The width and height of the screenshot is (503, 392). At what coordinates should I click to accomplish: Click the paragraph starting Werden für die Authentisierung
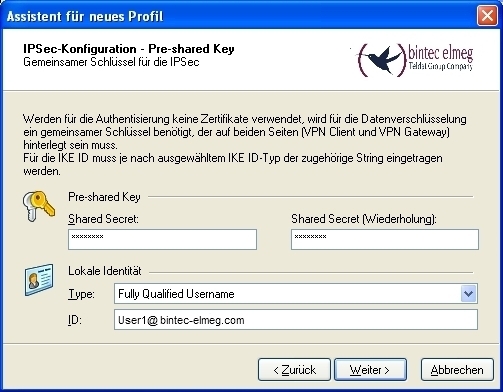click(245, 145)
